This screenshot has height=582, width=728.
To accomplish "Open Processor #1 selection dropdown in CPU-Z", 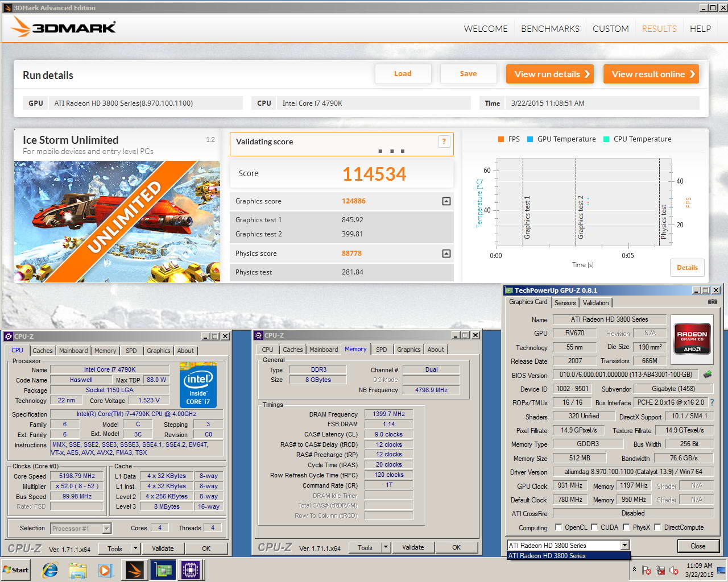I will point(106,529).
